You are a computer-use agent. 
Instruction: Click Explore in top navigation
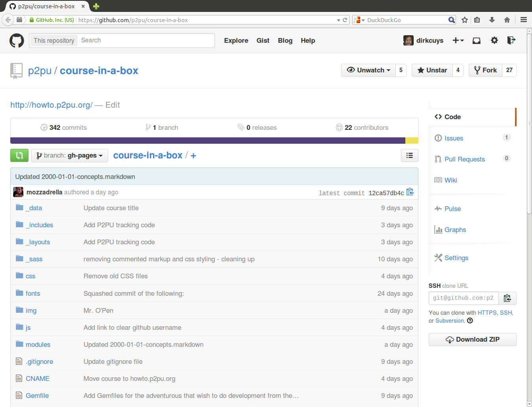click(x=236, y=40)
